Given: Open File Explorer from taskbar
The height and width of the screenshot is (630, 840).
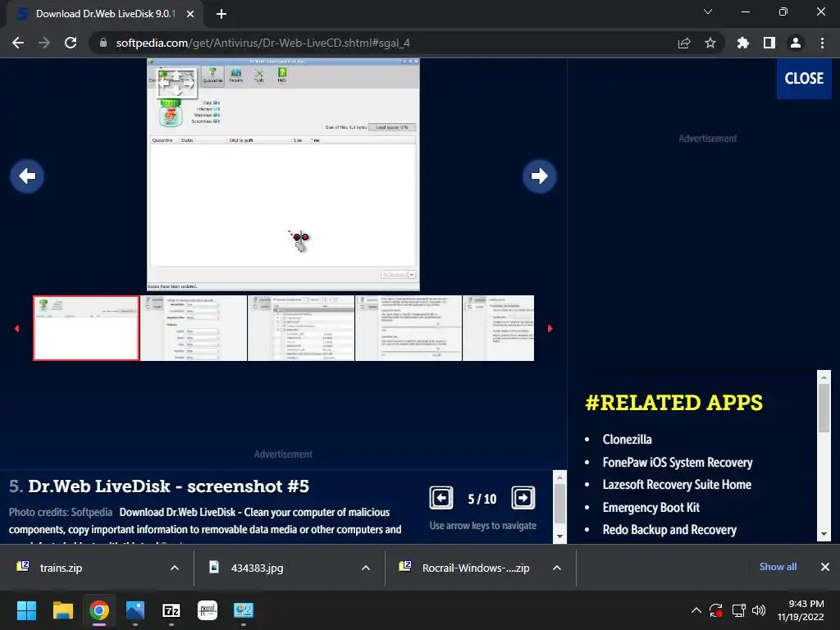Looking at the screenshot, I should 62,610.
